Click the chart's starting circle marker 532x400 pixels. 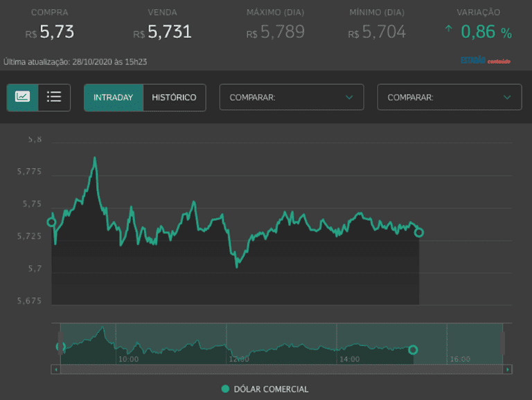click(51, 222)
